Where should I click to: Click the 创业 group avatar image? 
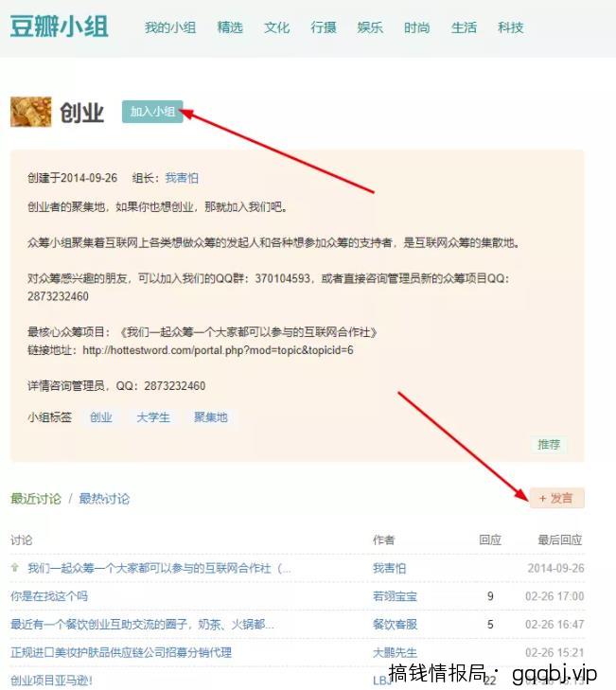[31, 112]
